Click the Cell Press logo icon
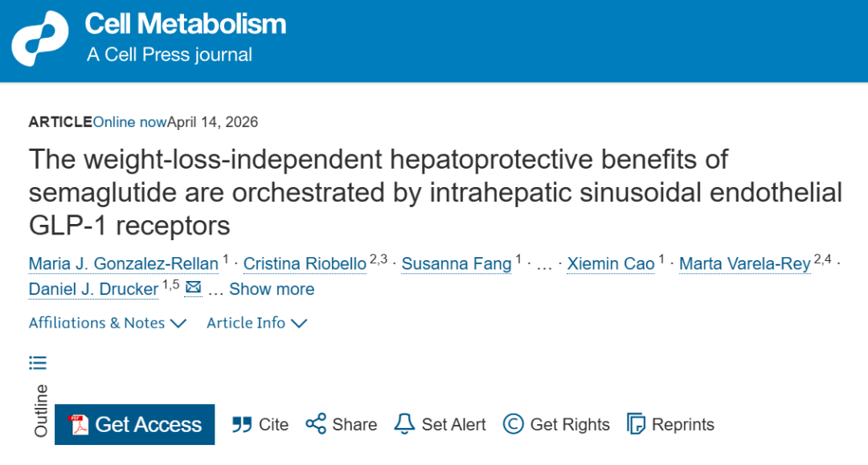 click(x=39, y=39)
